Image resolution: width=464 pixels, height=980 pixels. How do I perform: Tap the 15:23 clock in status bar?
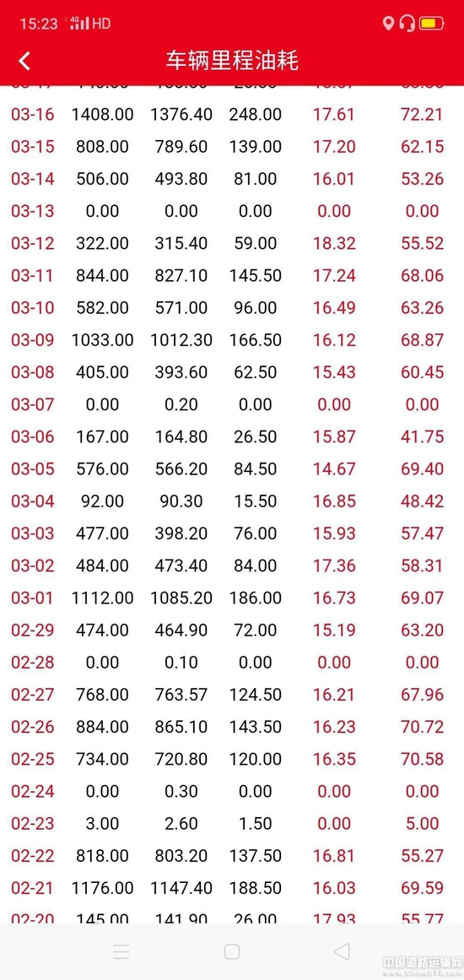[39, 24]
